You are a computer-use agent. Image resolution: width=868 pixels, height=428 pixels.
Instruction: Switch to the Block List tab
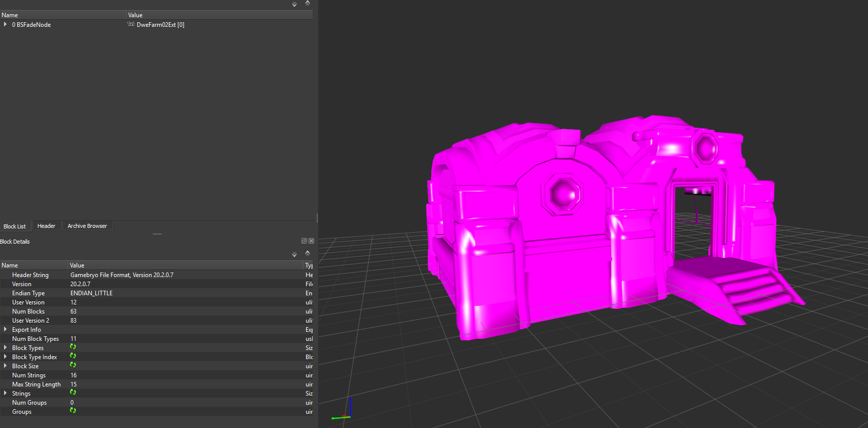pos(15,226)
